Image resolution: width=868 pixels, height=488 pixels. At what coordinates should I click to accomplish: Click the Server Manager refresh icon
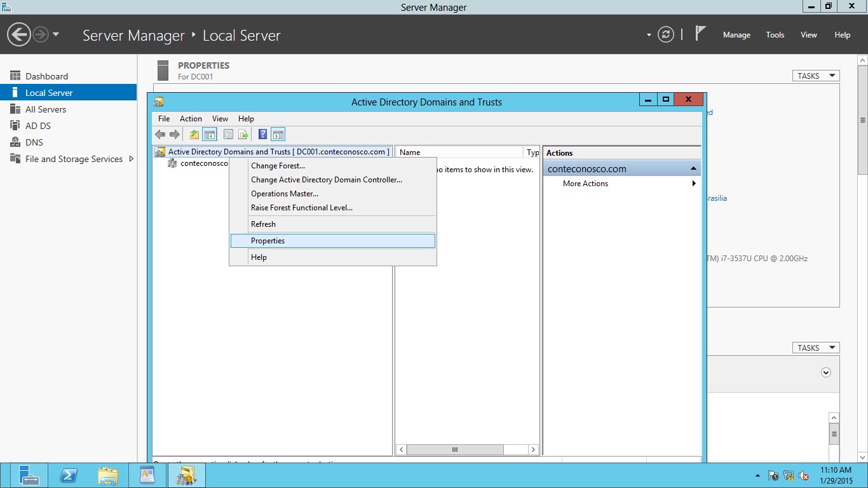[665, 35]
